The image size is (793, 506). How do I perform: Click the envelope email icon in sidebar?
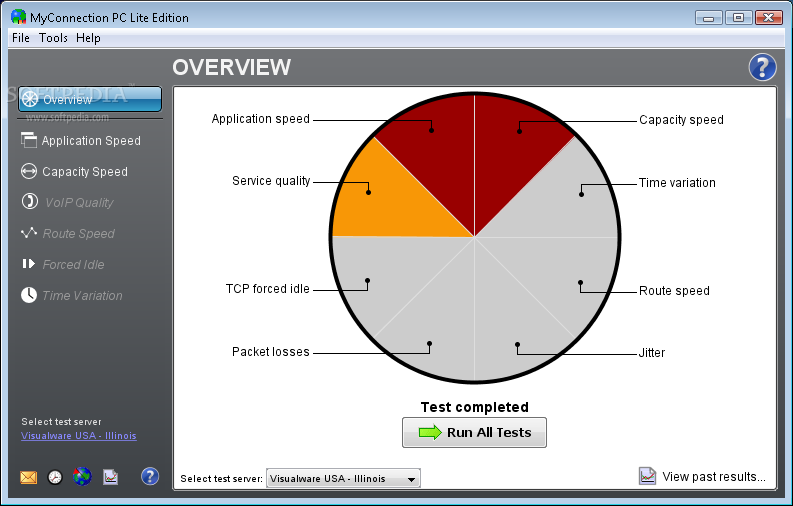(28, 477)
